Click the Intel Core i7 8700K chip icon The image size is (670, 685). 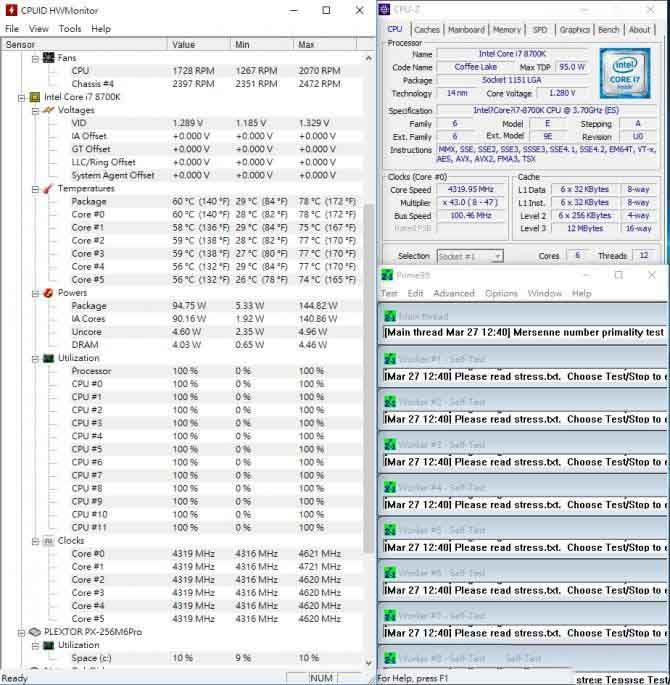[35, 97]
